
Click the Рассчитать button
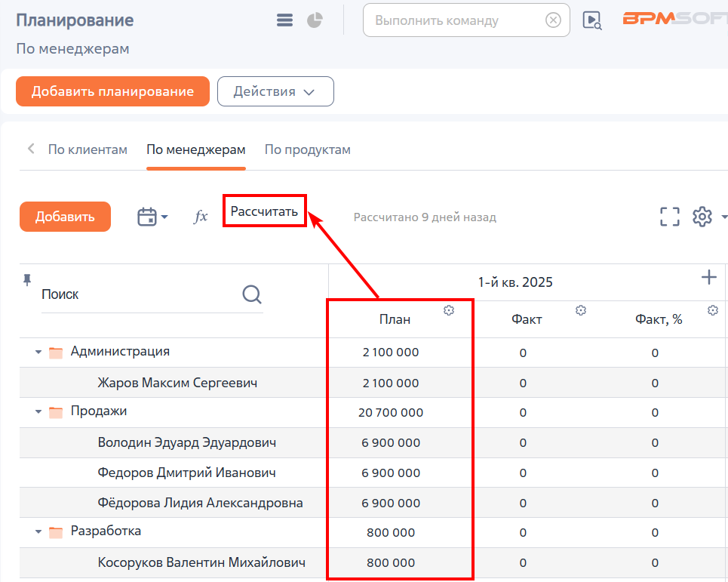264,211
